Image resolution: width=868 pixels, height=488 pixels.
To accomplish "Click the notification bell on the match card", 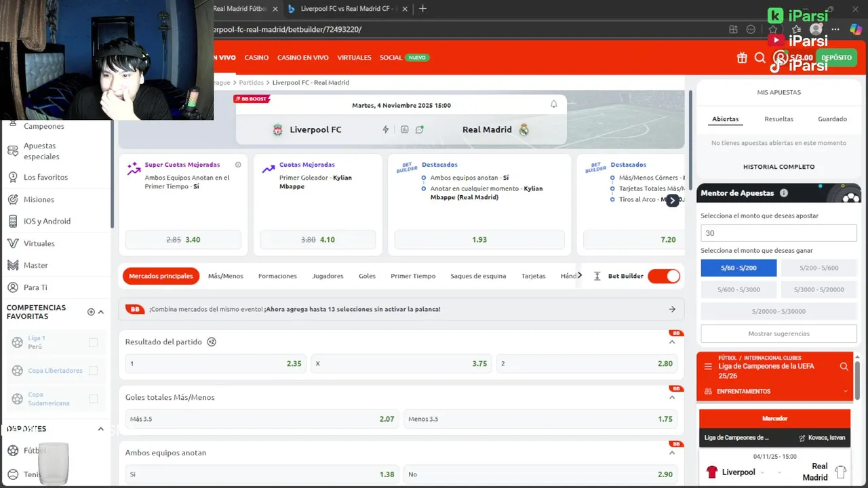I will coord(553,104).
